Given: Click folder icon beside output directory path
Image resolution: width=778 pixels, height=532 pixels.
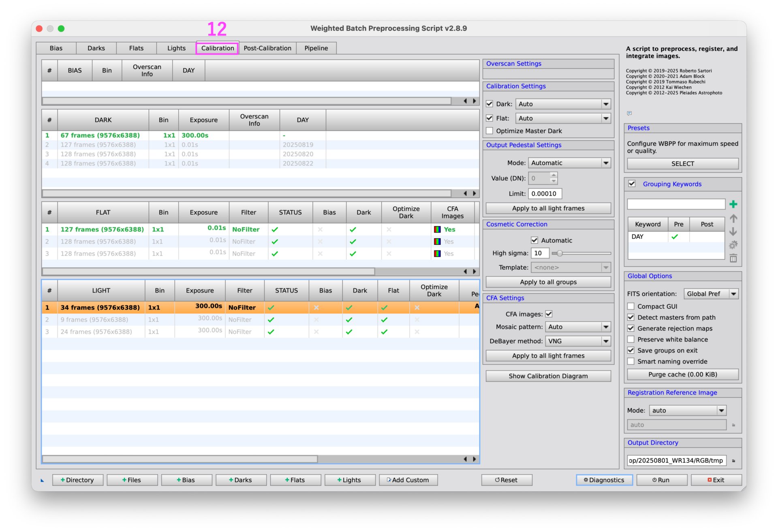Looking at the screenshot, I should 733,461.
